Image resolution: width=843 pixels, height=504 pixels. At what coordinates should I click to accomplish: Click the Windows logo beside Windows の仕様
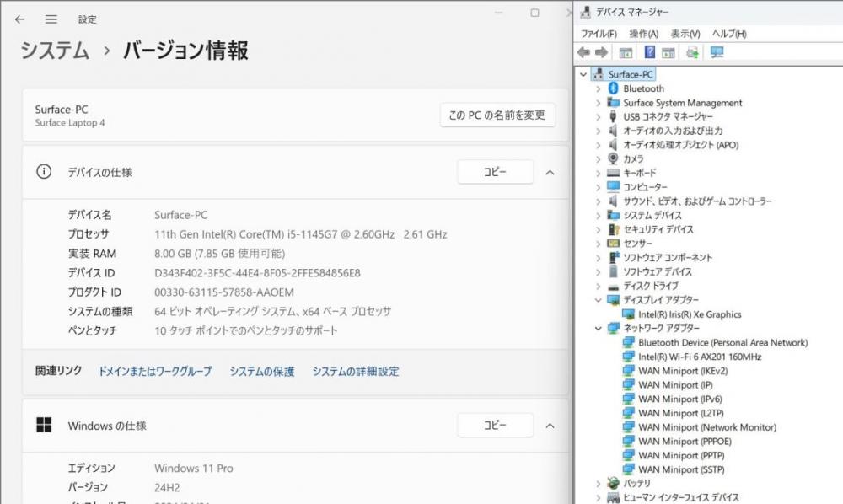click(44, 425)
